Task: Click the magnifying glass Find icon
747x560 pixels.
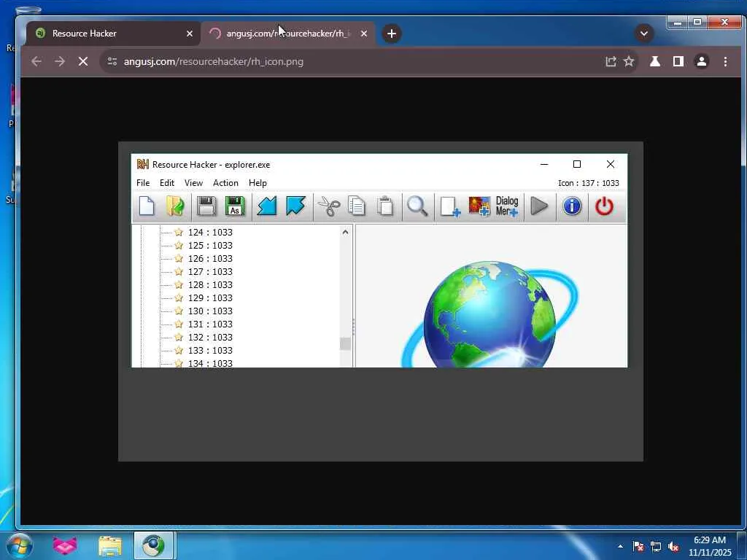Action: [417, 206]
